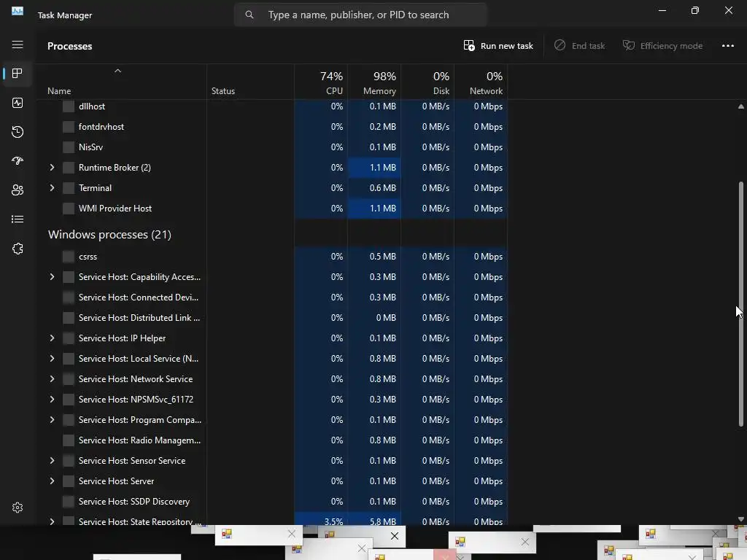
Task: Expand the Runtime Broker (2) group
Action: click(52, 168)
